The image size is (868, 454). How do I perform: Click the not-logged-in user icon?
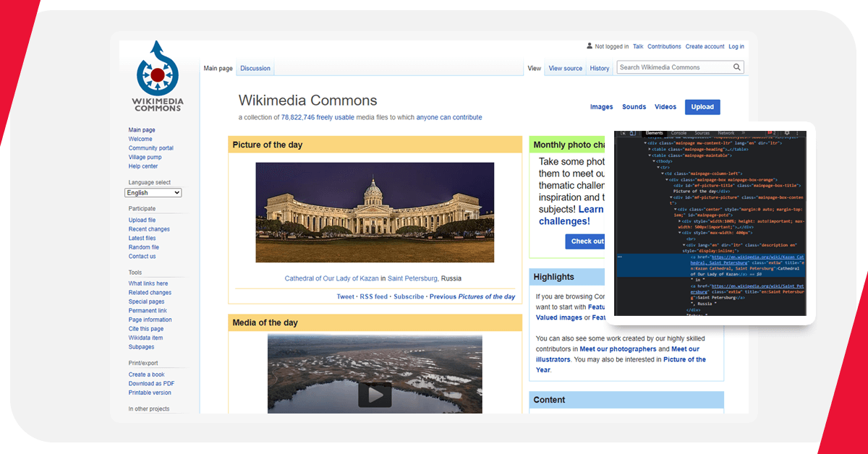590,46
